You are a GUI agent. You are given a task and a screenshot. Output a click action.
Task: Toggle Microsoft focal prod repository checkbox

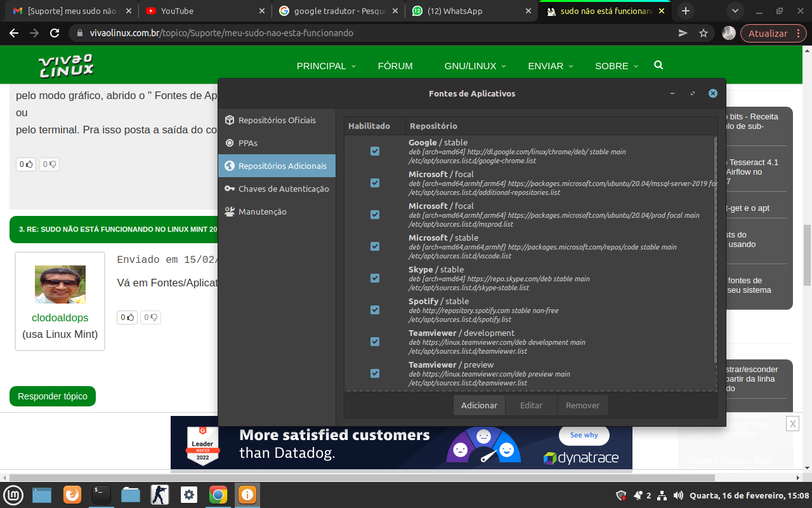tap(375, 215)
